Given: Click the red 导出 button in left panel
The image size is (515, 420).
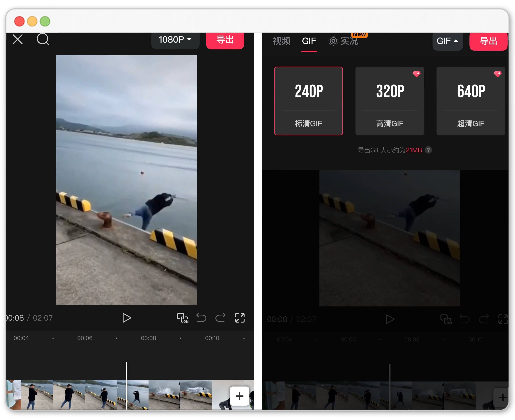Looking at the screenshot, I should [225, 40].
